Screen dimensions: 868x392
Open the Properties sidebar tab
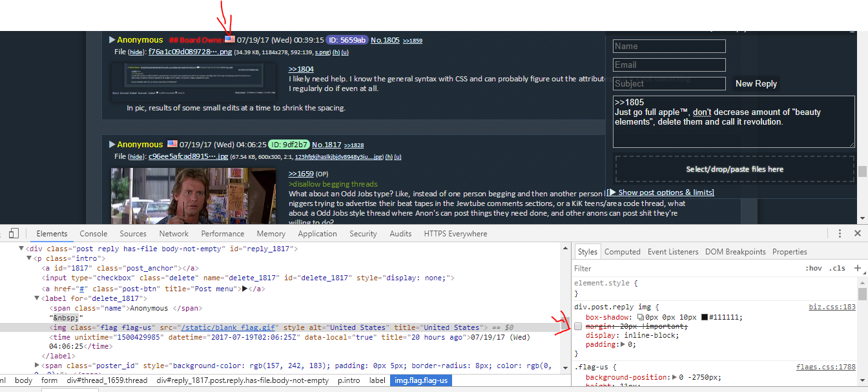click(x=790, y=252)
